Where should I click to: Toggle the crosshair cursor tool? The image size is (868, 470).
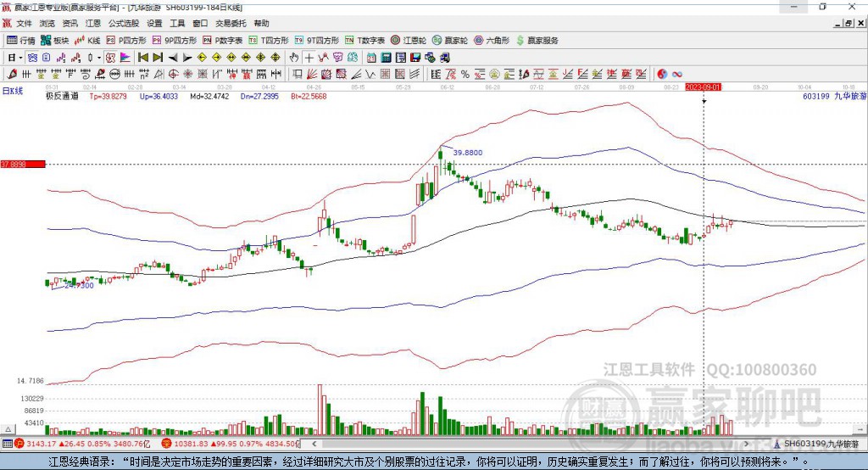(x=309, y=58)
